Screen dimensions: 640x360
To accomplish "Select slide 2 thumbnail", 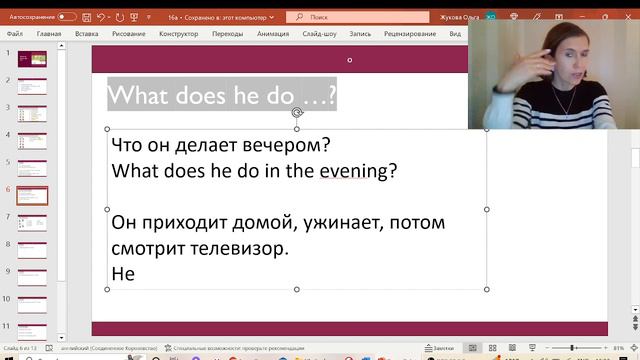I will coord(32,87).
